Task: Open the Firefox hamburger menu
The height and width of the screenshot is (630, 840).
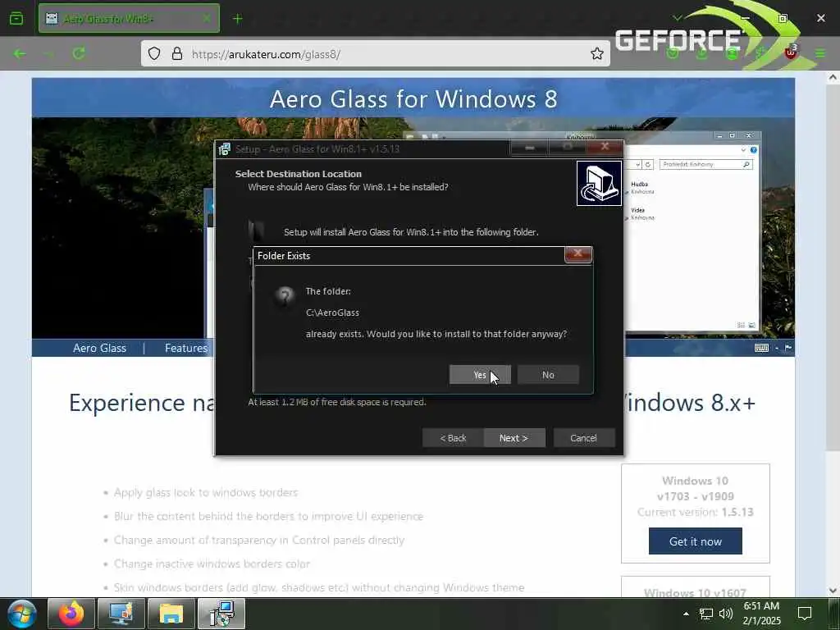Action: 820,53
